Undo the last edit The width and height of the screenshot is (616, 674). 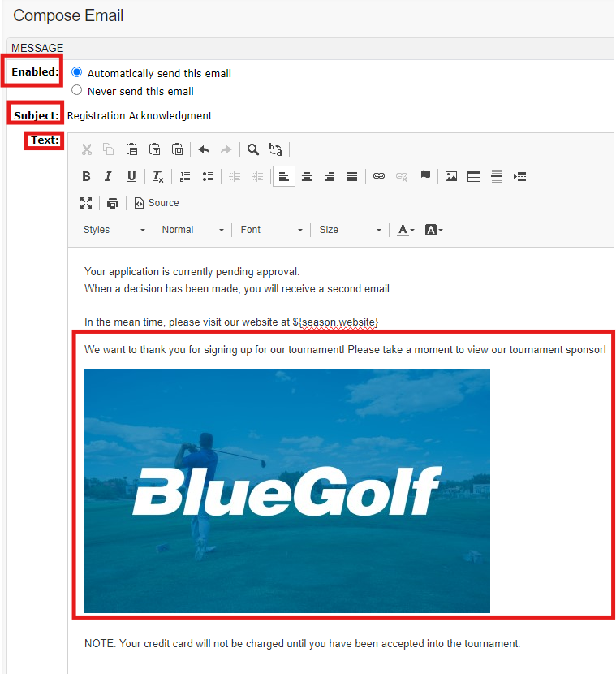tap(204, 149)
